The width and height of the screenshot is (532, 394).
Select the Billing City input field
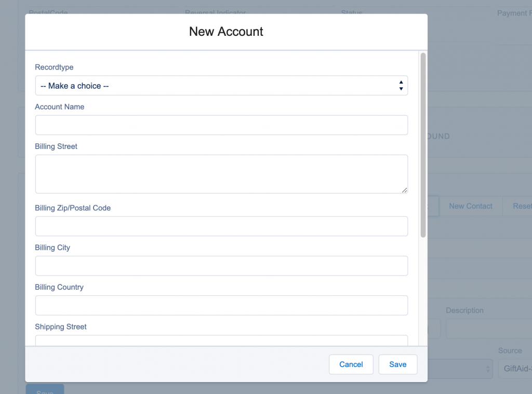221,266
